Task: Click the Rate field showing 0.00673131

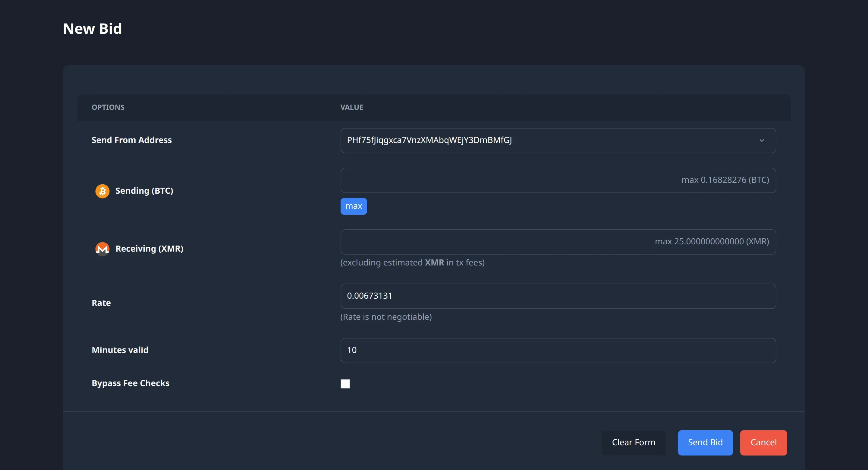Action: pos(558,296)
